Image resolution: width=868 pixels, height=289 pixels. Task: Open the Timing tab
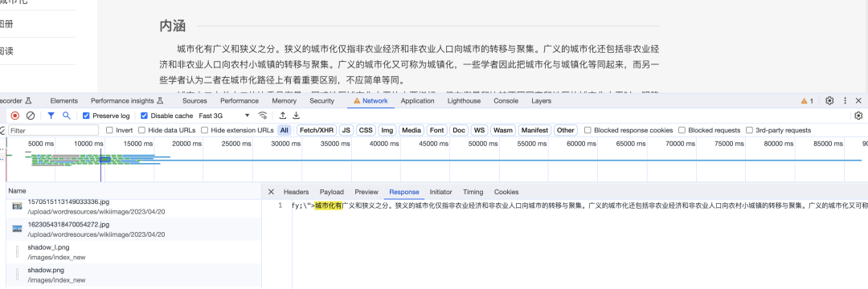click(473, 192)
